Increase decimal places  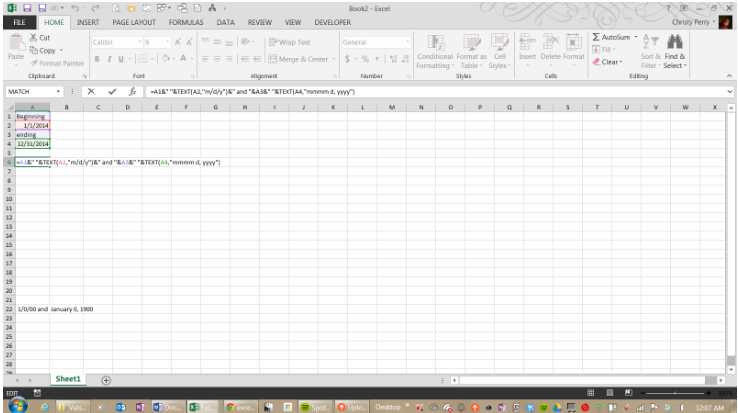393,59
